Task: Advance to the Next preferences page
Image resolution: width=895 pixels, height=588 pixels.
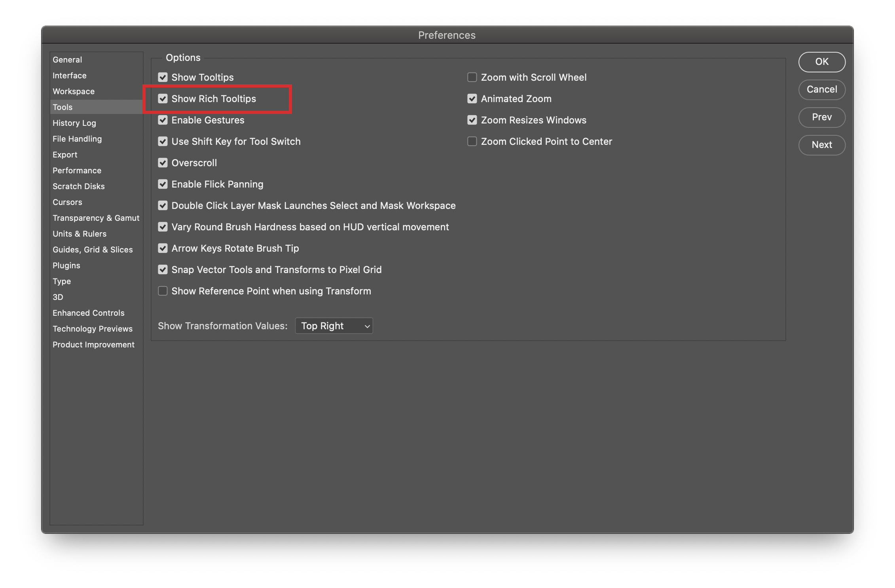Action: point(822,145)
